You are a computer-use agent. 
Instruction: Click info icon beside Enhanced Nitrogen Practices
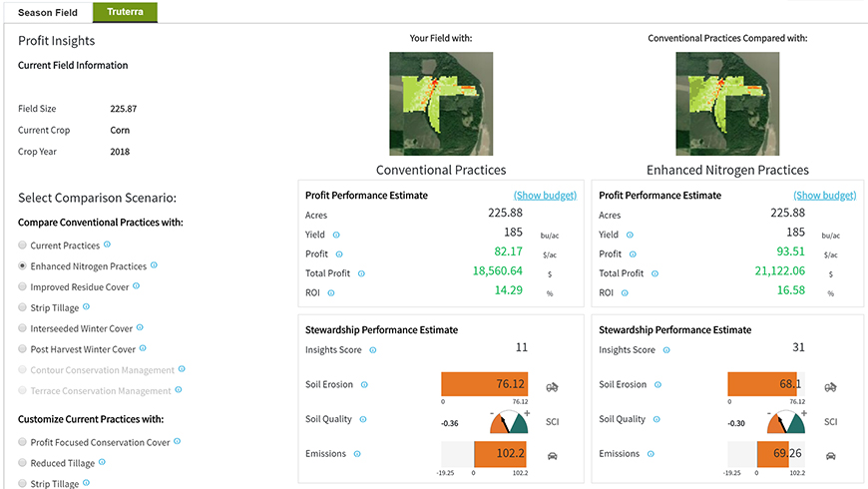155,266
